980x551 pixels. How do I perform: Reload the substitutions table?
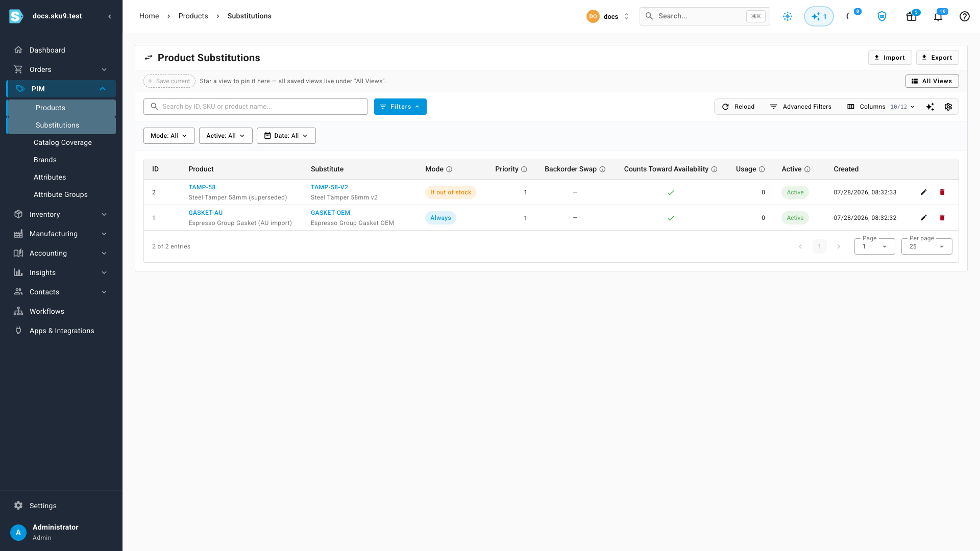click(x=738, y=107)
